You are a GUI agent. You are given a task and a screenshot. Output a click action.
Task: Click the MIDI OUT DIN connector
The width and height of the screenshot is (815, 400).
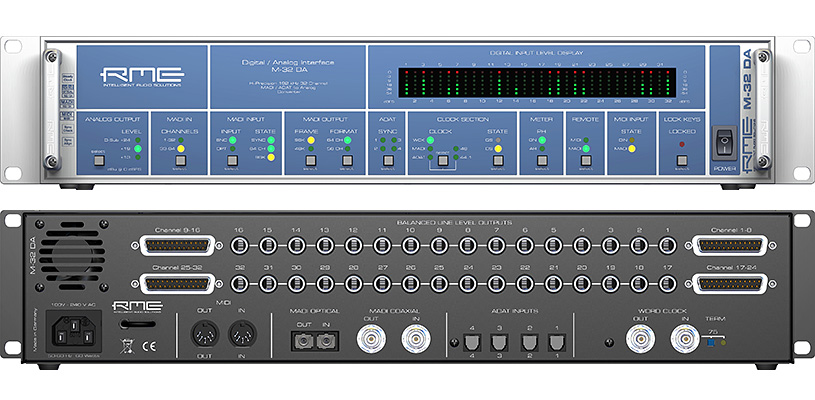pos(205,334)
